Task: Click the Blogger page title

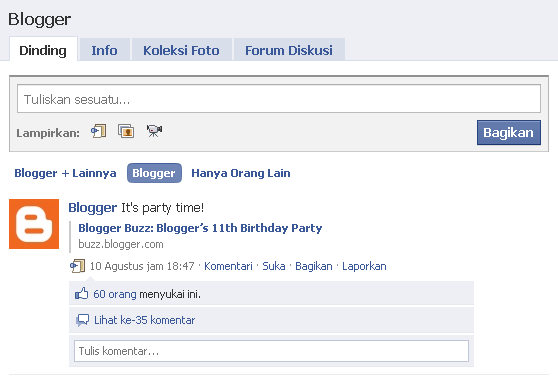Action: [x=40, y=19]
